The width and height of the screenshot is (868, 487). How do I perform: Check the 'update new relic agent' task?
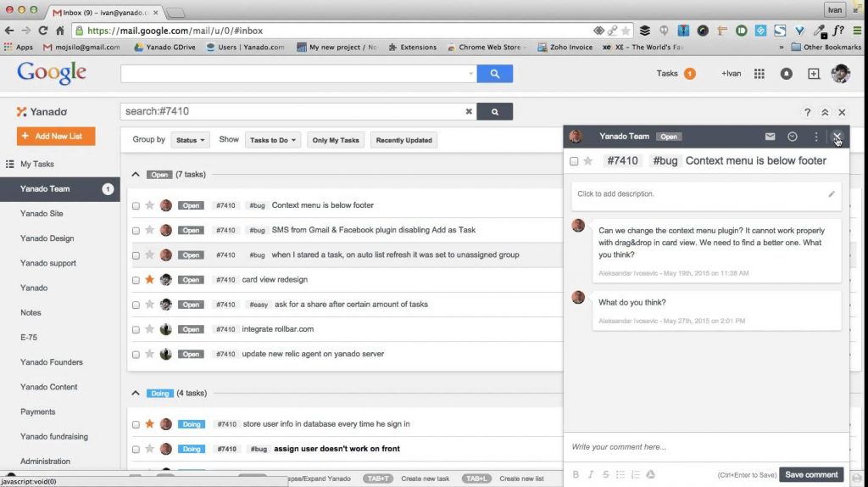click(x=136, y=355)
